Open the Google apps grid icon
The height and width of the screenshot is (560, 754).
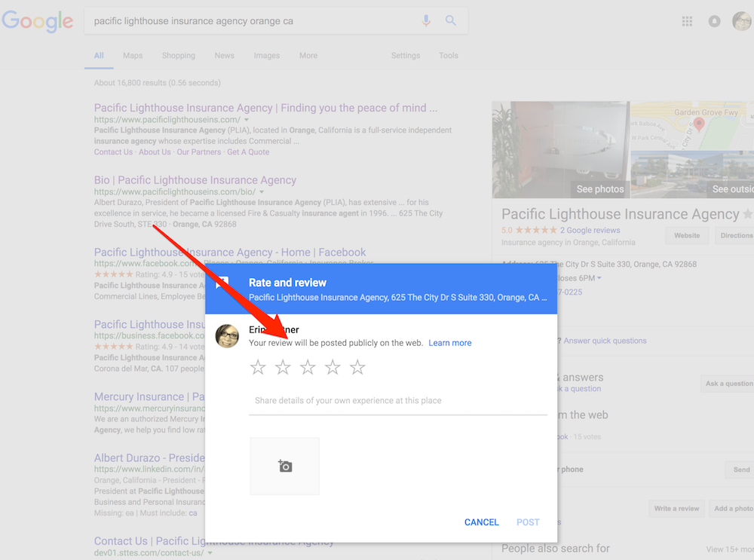[687, 21]
